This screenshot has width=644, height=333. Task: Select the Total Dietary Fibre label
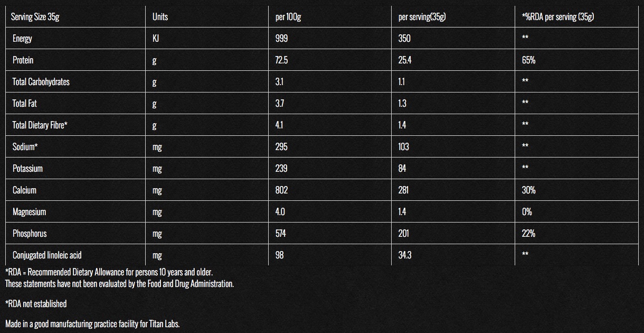pos(40,125)
